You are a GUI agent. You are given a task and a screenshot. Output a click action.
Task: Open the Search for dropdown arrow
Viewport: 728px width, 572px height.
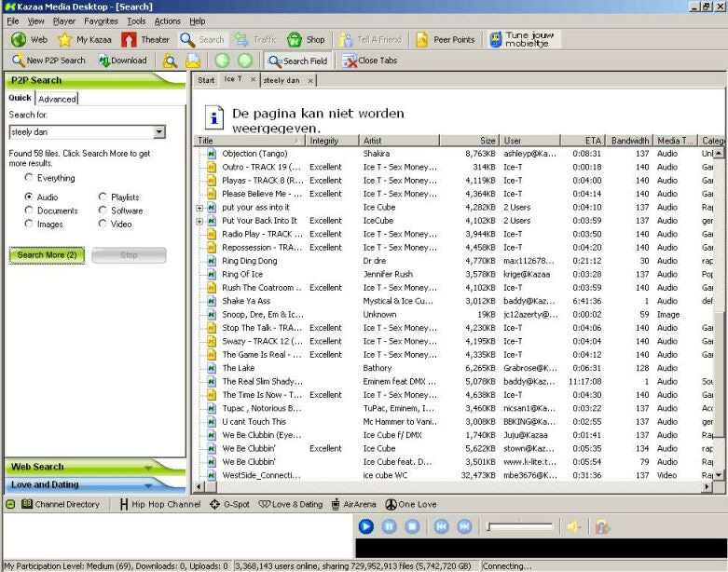[158, 131]
